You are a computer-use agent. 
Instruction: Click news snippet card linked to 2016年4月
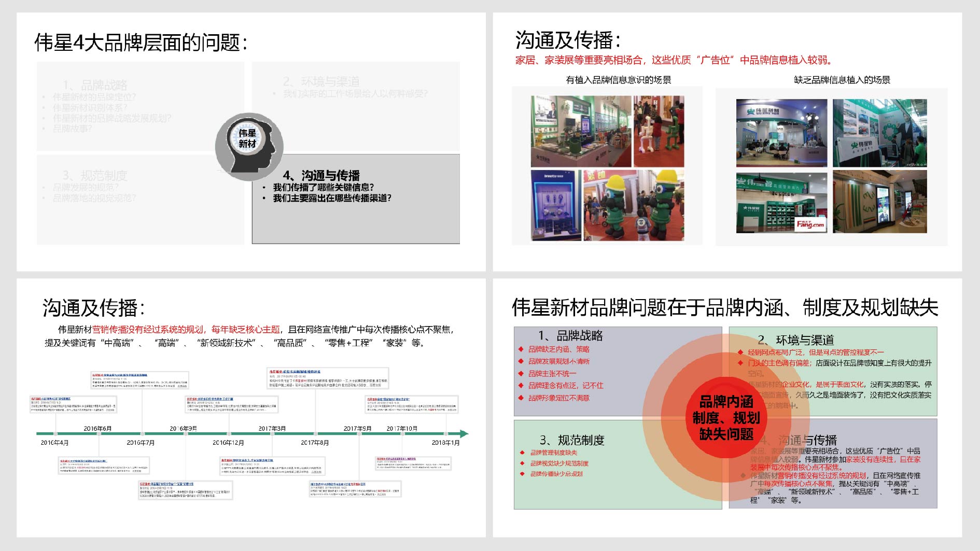73,404
